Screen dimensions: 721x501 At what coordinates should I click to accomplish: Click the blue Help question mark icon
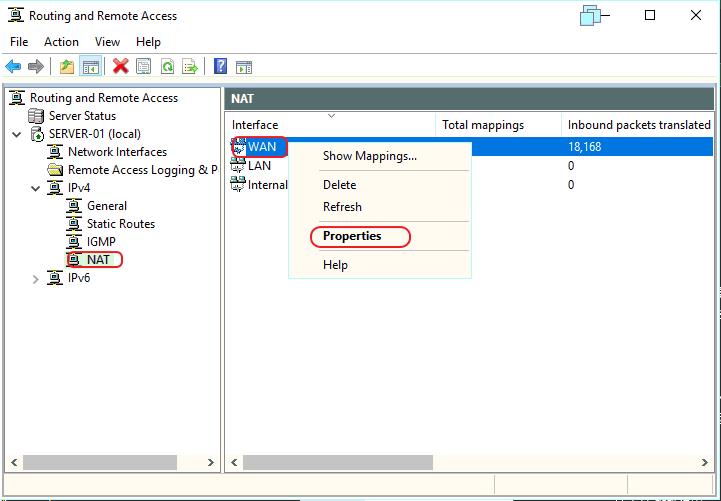220,67
